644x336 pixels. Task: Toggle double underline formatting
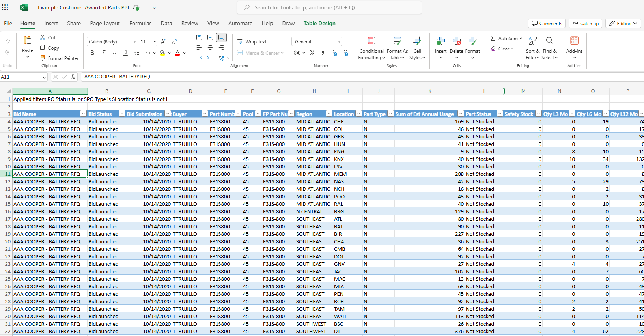[x=125, y=53]
